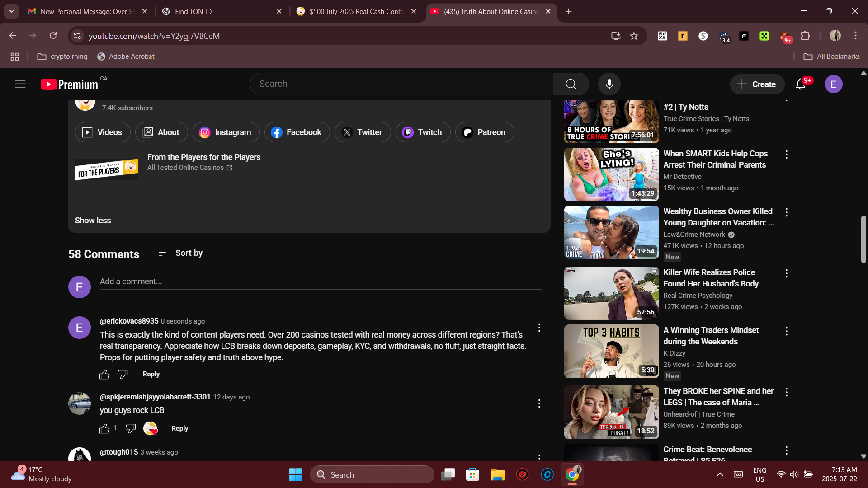
Task: Open options for "Killer Wife Realizes Police" video
Action: [787, 273]
